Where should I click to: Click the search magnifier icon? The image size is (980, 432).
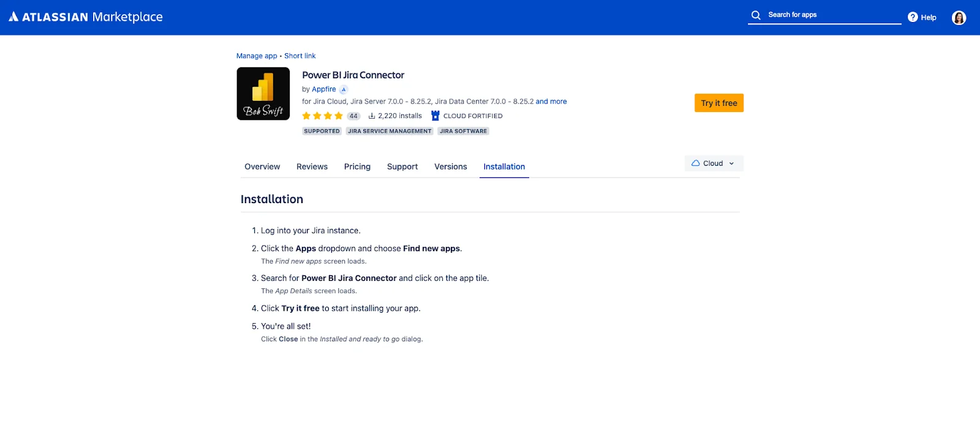click(x=756, y=15)
